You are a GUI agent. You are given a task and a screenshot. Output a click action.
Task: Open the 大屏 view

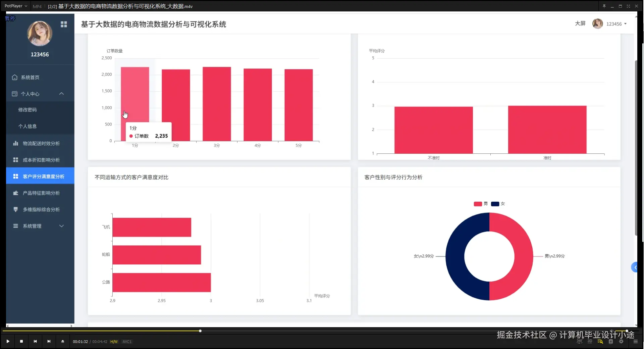[580, 23]
